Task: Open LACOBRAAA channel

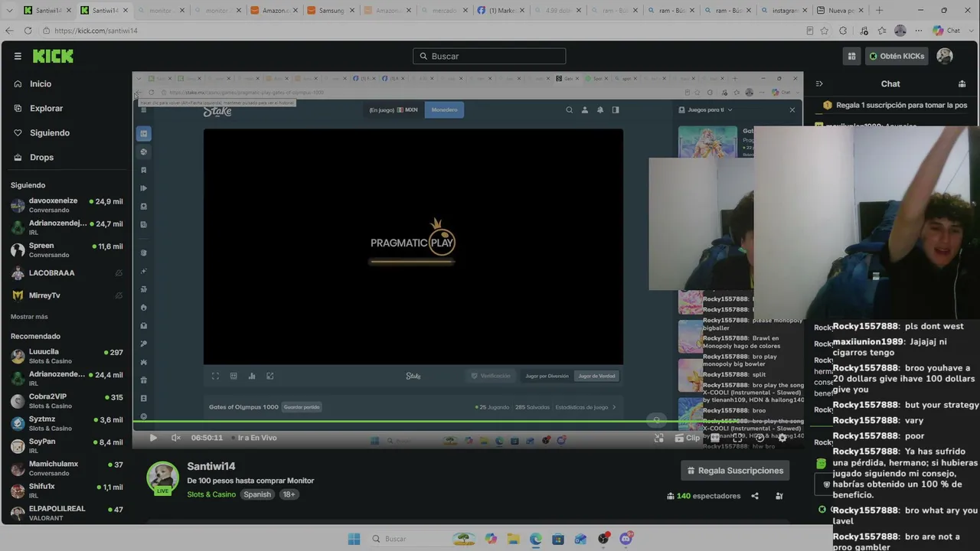Action: pyautogui.click(x=66, y=272)
